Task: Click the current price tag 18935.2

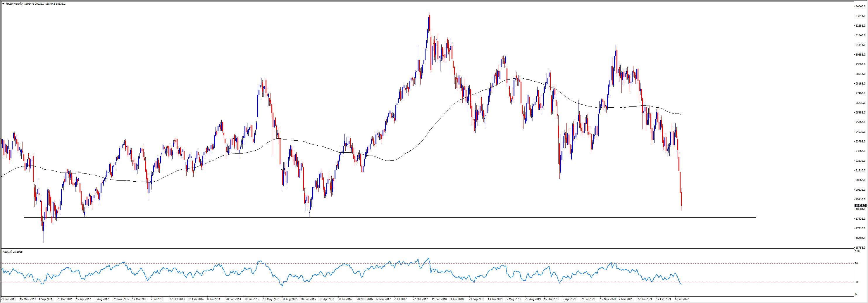Action: click(860, 206)
